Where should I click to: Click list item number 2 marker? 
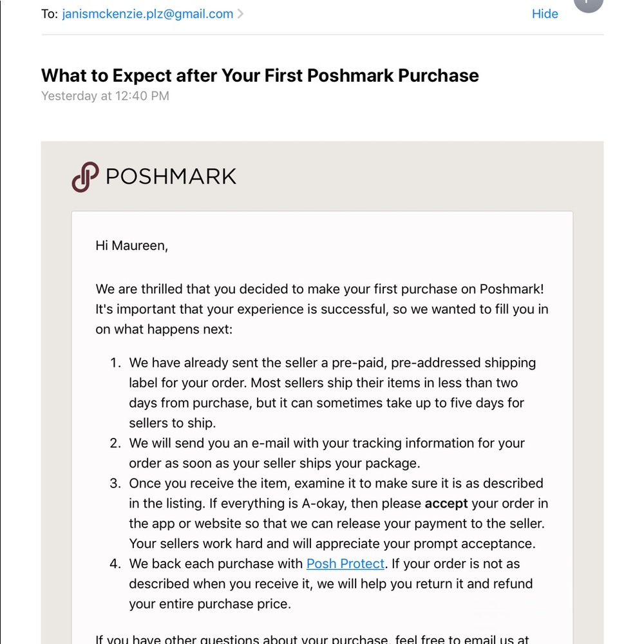click(x=115, y=443)
